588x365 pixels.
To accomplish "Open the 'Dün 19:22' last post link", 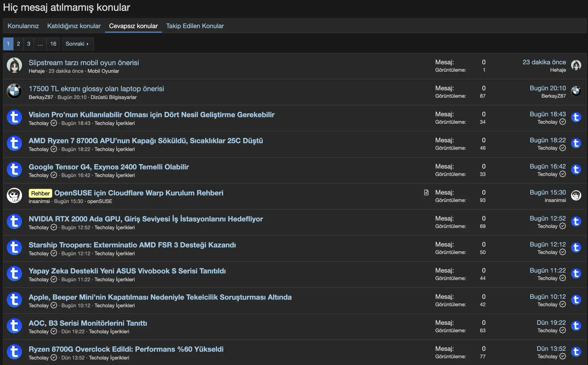I will [x=551, y=323].
